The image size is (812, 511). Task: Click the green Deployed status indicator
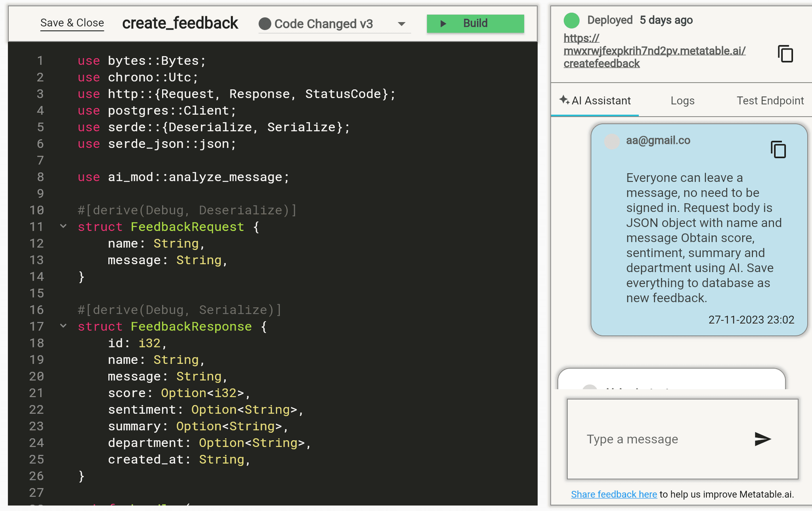click(572, 20)
